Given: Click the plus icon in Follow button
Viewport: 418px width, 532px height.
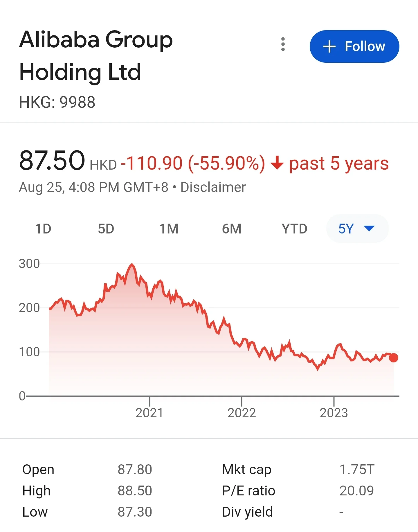Looking at the screenshot, I should [x=329, y=46].
